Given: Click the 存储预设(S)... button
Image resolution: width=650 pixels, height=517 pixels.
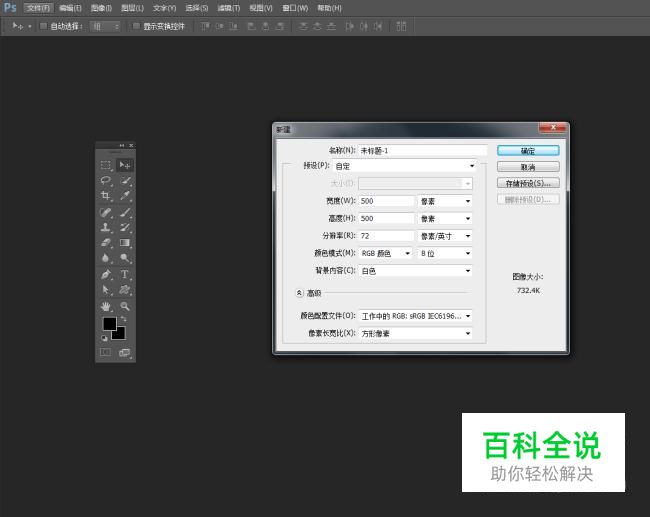Looking at the screenshot, I should point(528,183).
